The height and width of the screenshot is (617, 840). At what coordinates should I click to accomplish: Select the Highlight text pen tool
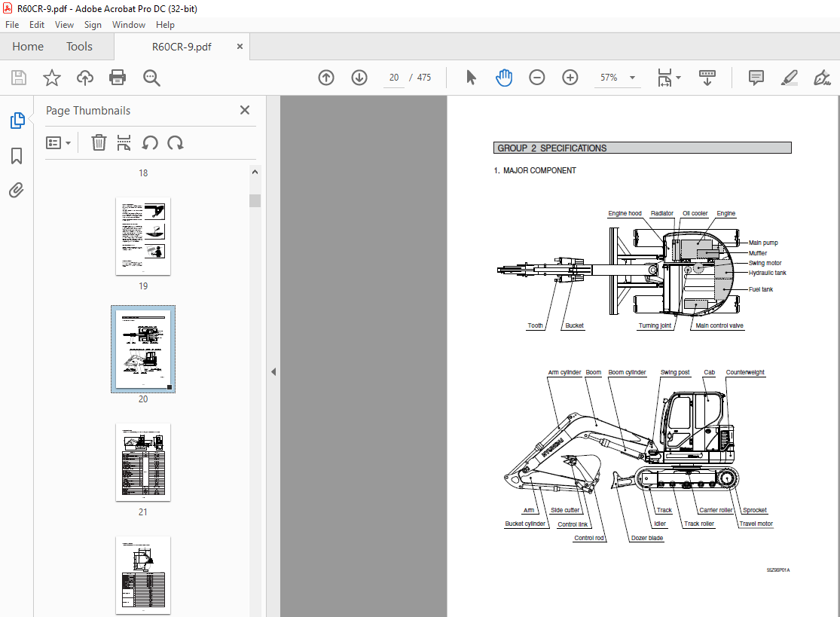[789, 78]
